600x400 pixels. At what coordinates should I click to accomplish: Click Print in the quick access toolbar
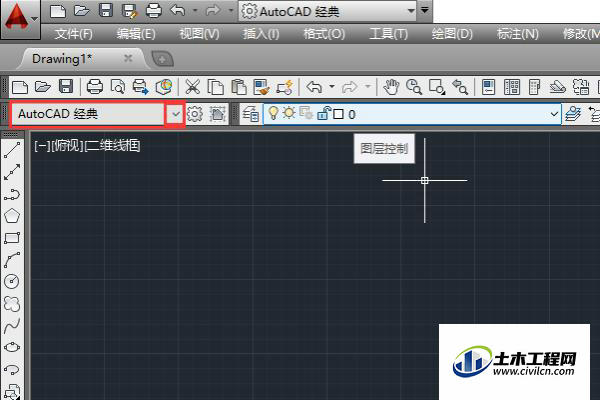[x=153, y=11]
